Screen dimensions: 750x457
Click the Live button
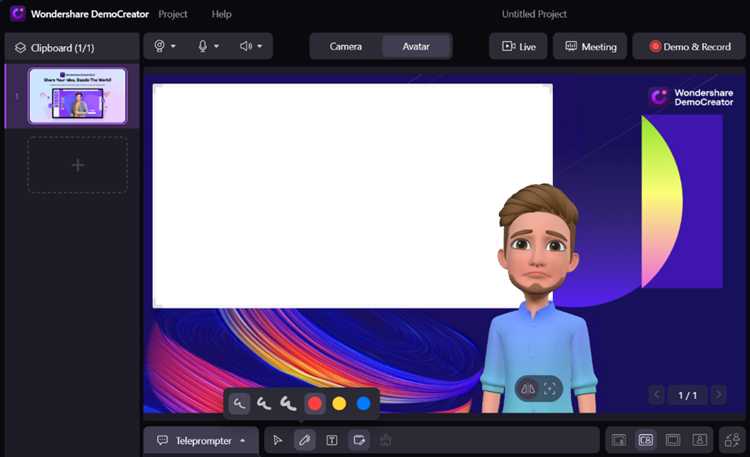519,46
